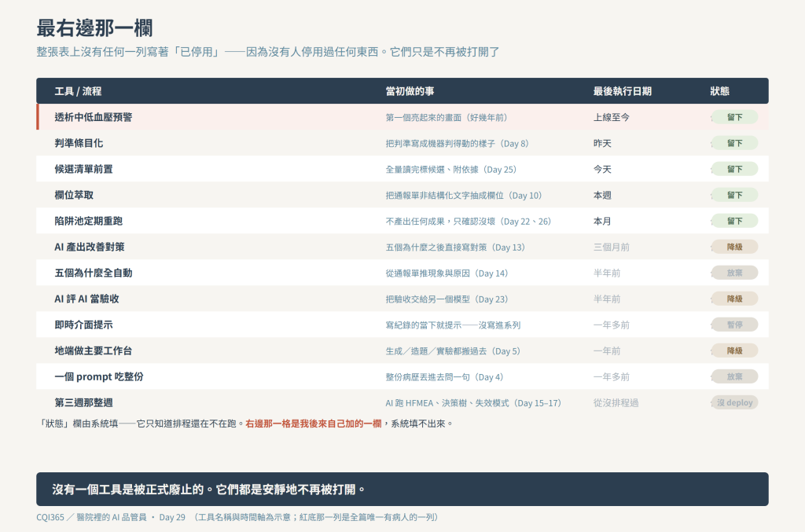
Task: Click description 整份病歷丟進去問一句 (Day 4)
Action: [x=445, y=377]
